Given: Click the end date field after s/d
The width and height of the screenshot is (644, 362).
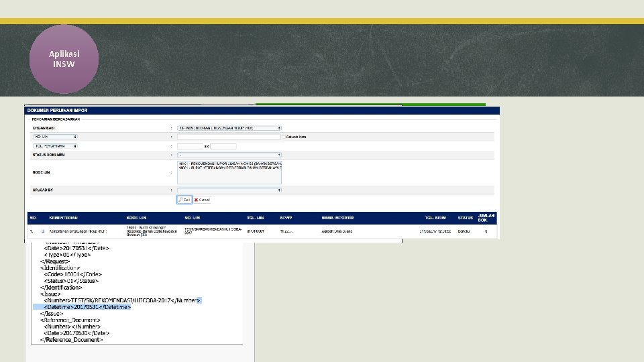Looking at the screenshot, I should click(x=223, y=146).
